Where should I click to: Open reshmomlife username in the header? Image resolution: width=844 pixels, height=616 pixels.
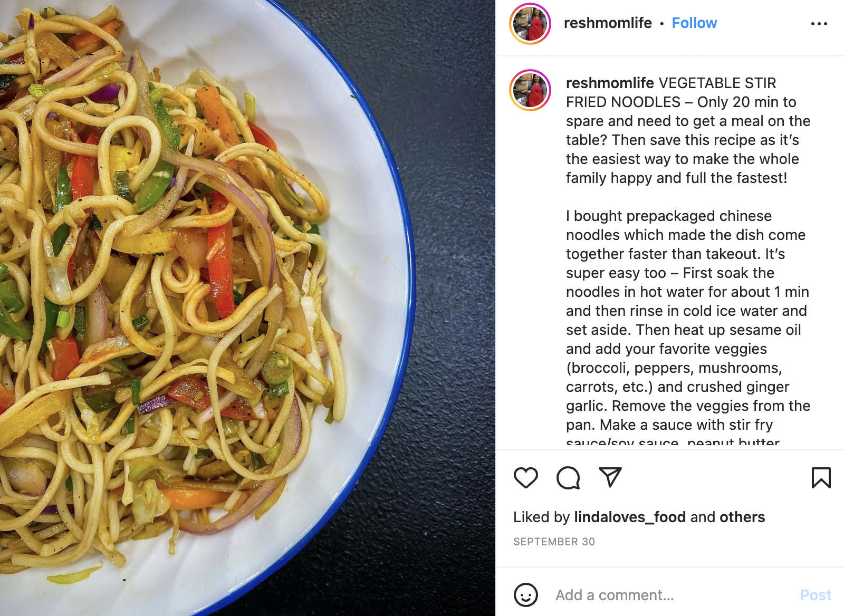click(x=608, y=23)
